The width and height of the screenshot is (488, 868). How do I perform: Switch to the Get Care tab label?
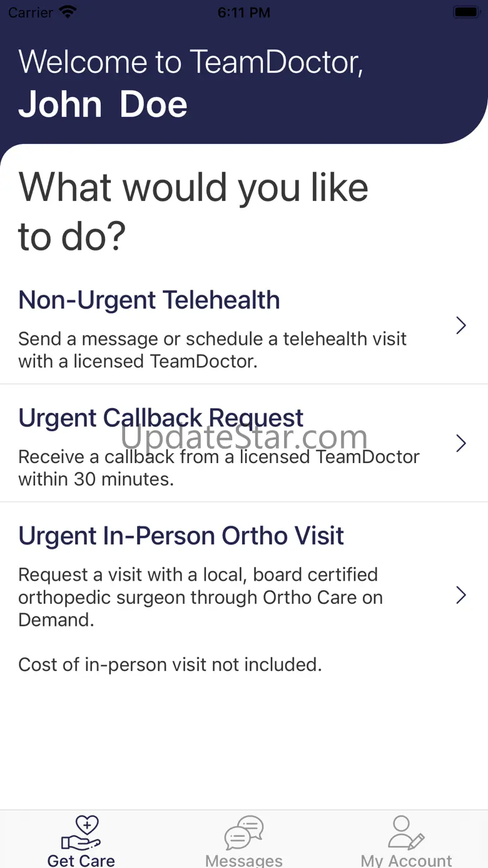(81, 860)
